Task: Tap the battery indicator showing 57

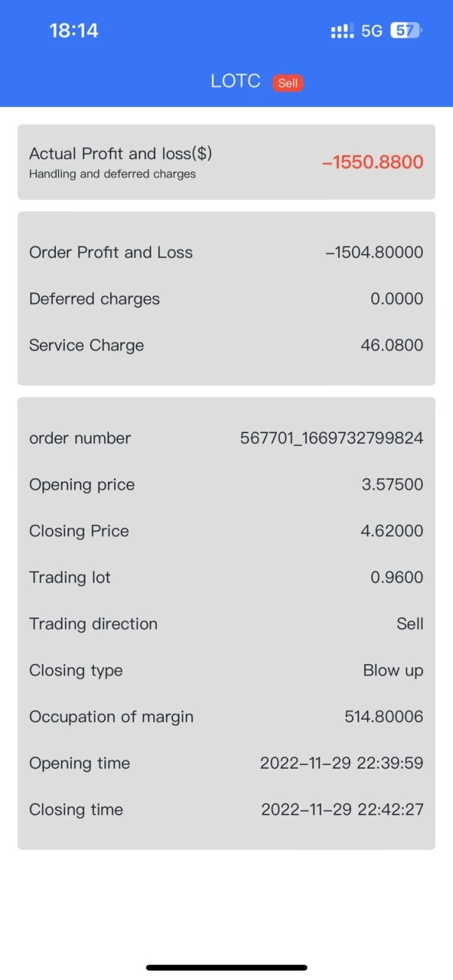Action: pyautogui.click(x=405, y=31)
